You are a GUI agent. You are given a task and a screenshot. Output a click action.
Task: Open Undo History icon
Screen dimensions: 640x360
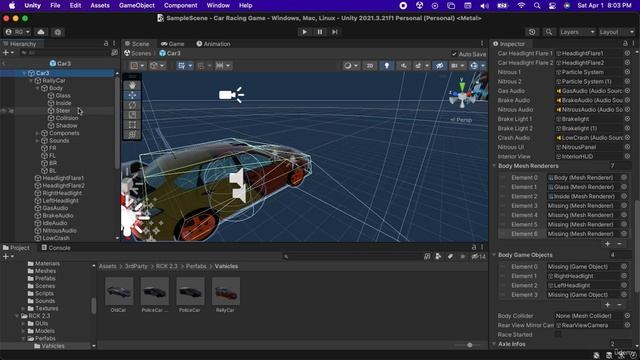(x=532, y=32)
